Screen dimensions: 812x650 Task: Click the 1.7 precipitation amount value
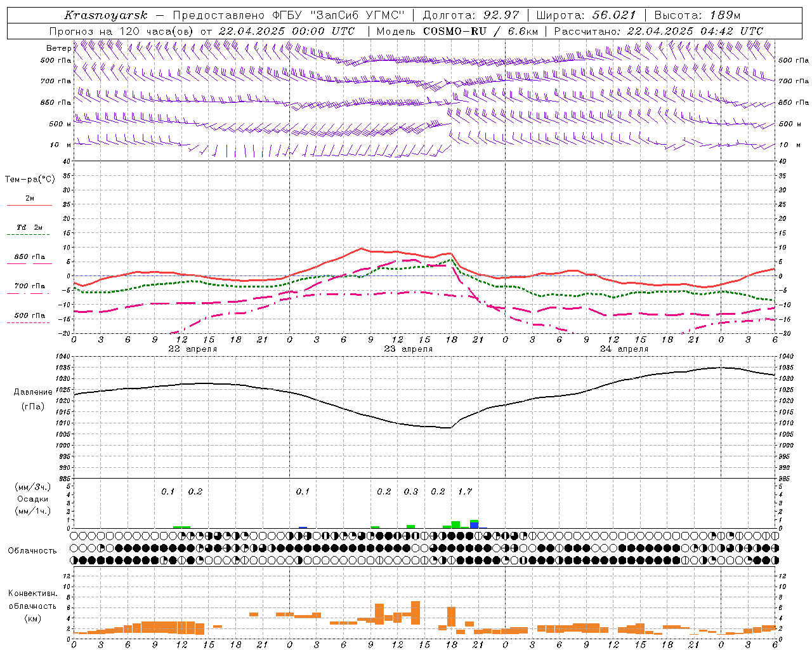pos(465,491)
